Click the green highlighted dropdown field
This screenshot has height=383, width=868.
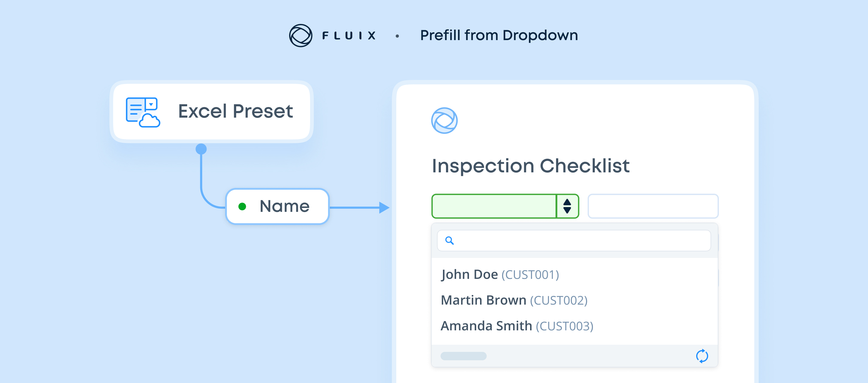[x=494, y=206]
